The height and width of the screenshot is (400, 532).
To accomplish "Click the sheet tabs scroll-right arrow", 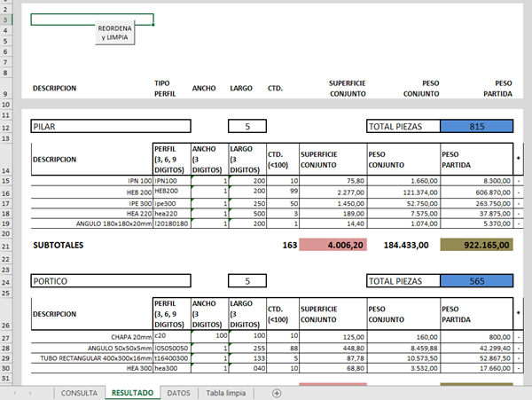I will point(30,393).
